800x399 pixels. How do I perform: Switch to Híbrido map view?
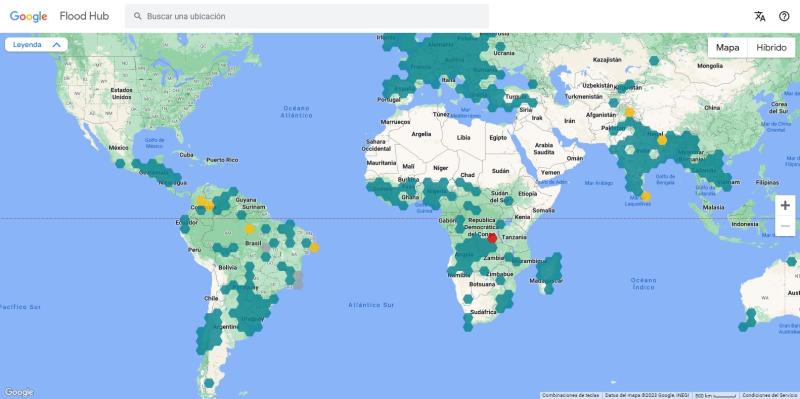771,47
